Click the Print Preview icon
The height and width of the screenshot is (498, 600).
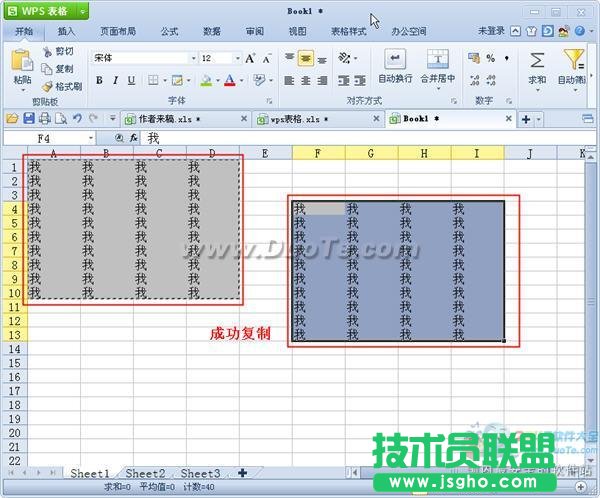pos(61,119)
